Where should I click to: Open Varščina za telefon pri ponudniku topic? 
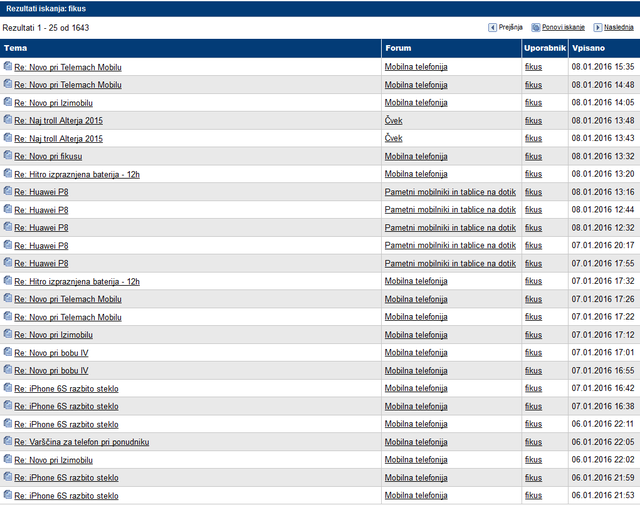(82, 442)
